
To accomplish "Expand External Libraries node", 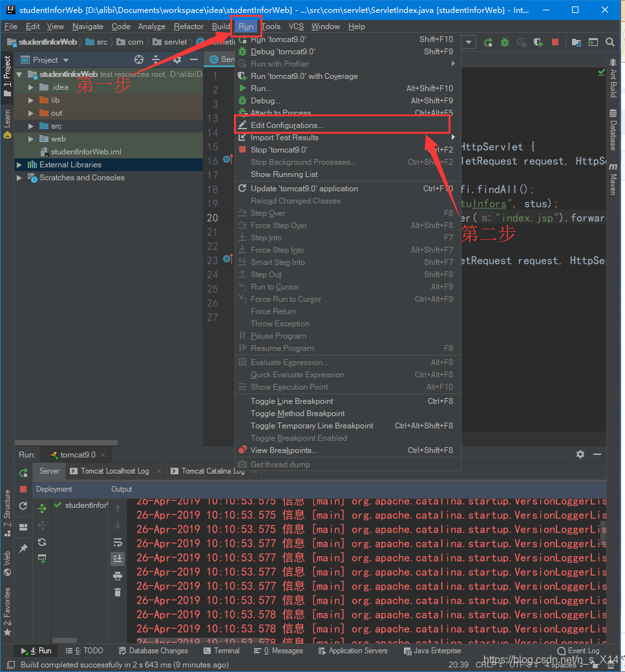I will (x=19, y=165).
